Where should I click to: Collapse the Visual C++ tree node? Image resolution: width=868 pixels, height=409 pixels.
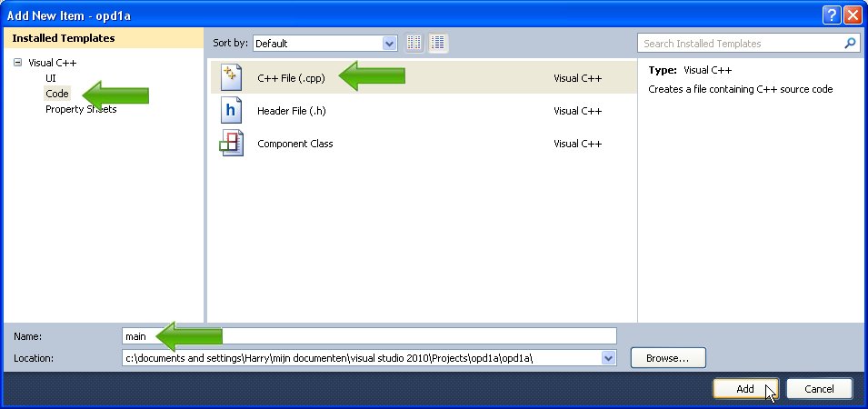tap(17, 63)
